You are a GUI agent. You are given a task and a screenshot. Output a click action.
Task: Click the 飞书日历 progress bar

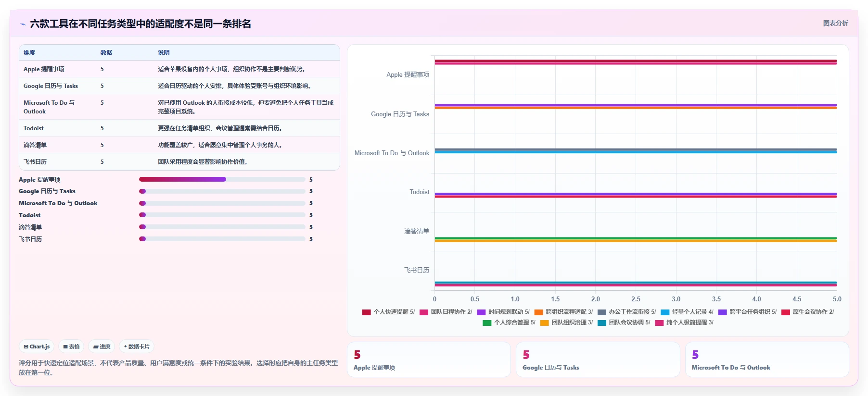click(222, 239)
